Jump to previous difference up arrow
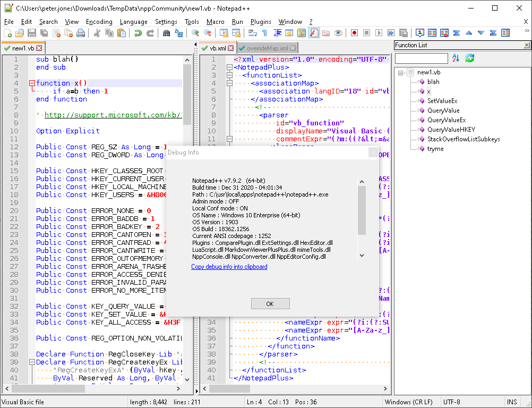 [469, 33]
